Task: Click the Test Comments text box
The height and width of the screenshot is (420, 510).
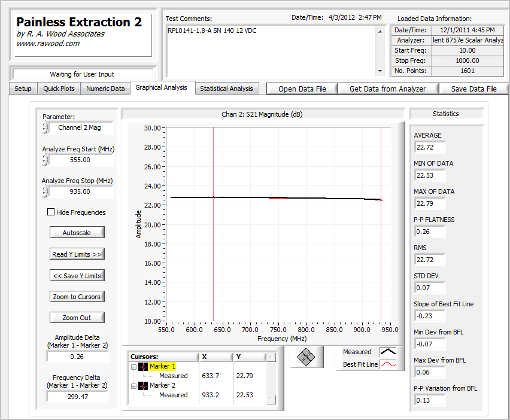Action: (271, 51)
